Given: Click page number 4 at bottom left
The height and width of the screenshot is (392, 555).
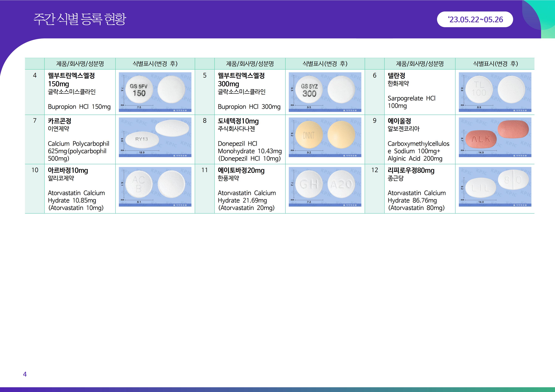Looking at the screenshot, I should [x=25, y=374].
